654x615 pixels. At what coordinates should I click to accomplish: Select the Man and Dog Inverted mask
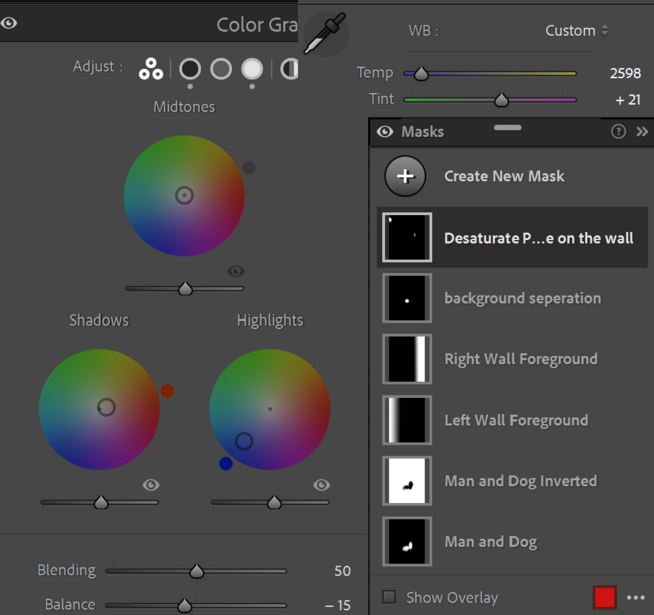click(x=512, y=481)
